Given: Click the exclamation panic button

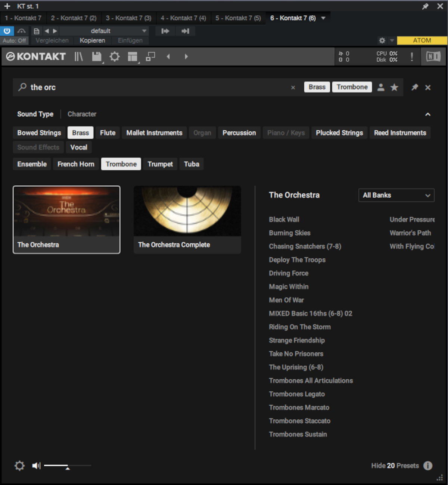Looking at the screenshot, I should click(x=412, y=56).
